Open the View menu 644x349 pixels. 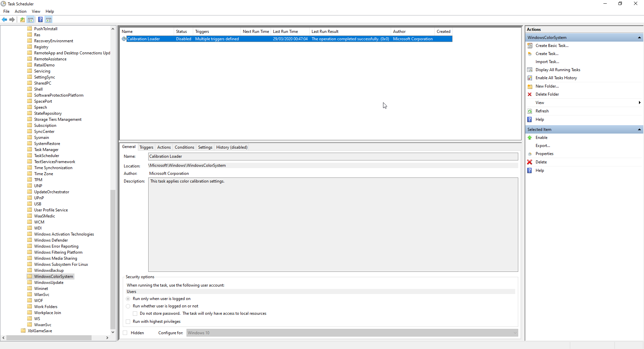(x=36, y=11)
